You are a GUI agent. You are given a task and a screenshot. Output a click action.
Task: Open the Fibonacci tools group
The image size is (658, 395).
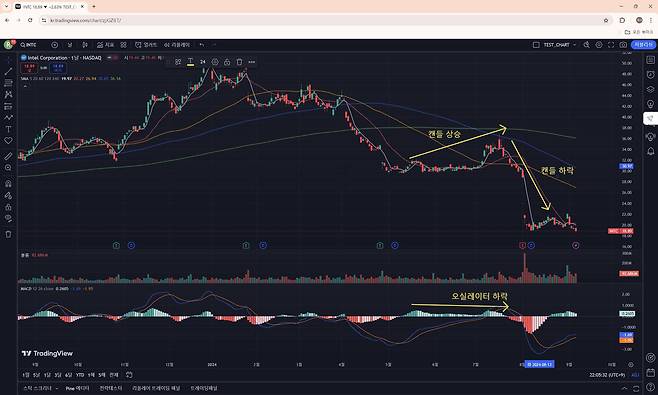tap(8, 83)
